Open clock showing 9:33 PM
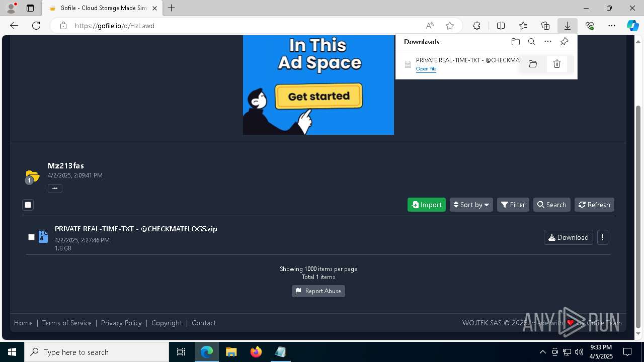This screenshot has width=644, height=362. pos(601,352)
